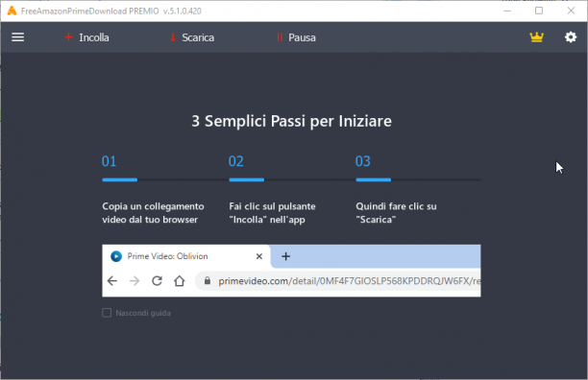Minimize the application window
Screen dimensions: 588x380
(x=507, y=11)
